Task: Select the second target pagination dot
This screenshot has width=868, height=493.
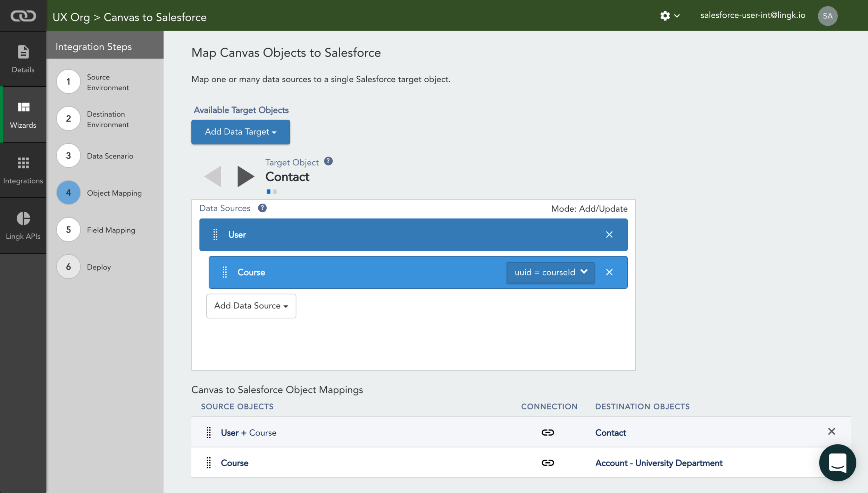Action: [275, 192]
